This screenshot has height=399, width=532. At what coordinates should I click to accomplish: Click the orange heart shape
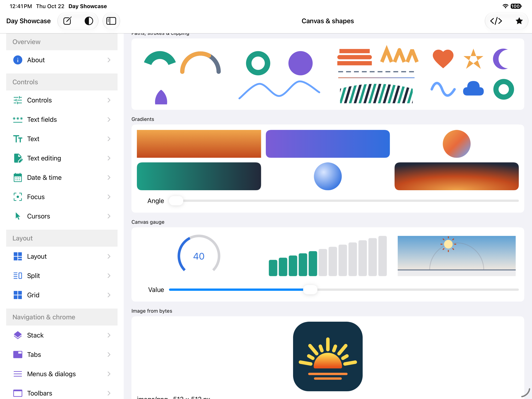coord(443,59)
